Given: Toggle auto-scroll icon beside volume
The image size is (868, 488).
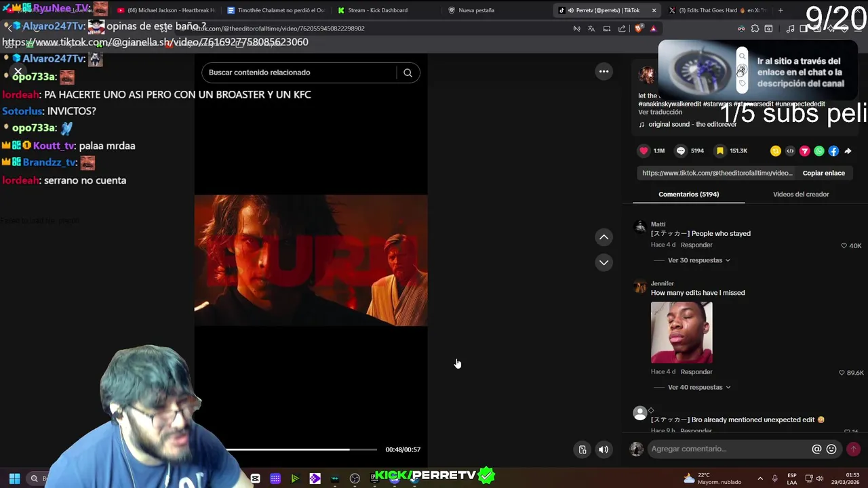Looking at the screenshot, I should [x=583, y=449].
